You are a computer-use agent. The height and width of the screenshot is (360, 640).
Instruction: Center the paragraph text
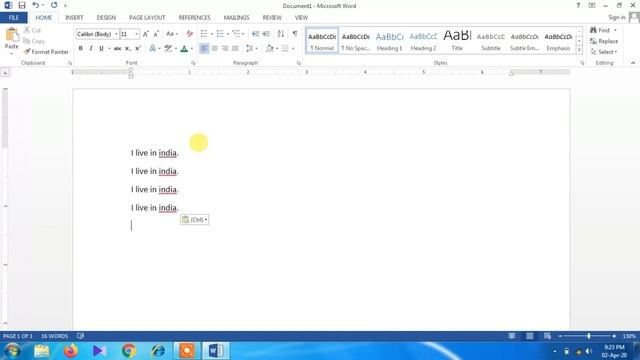point(214,49)
